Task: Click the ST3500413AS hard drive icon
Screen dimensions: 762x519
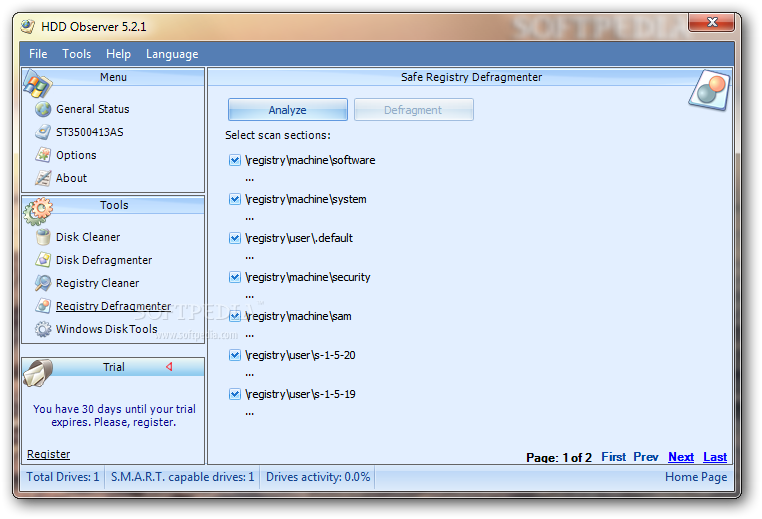Action: (43, 132)
